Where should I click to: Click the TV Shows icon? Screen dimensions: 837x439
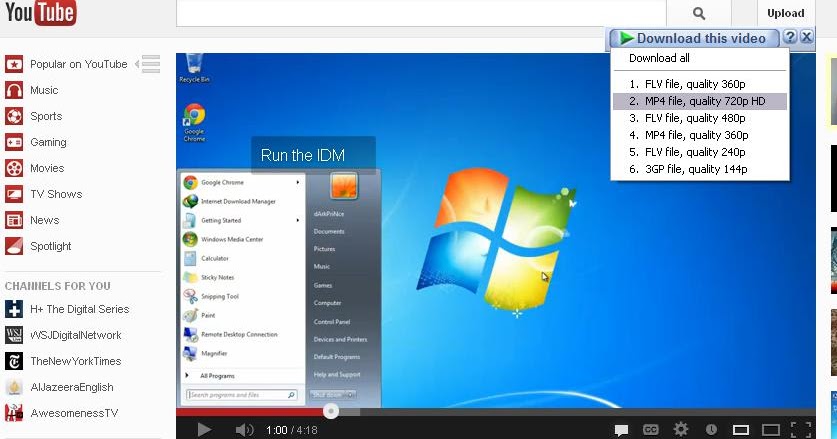14,194
